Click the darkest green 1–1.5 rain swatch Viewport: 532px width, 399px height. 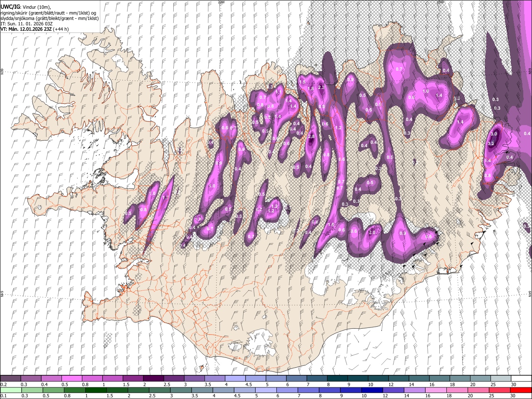[x=96, y=390]
